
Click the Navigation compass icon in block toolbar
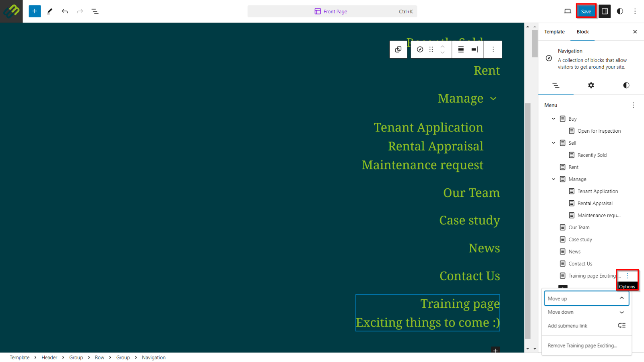click(x=420, y=49)
